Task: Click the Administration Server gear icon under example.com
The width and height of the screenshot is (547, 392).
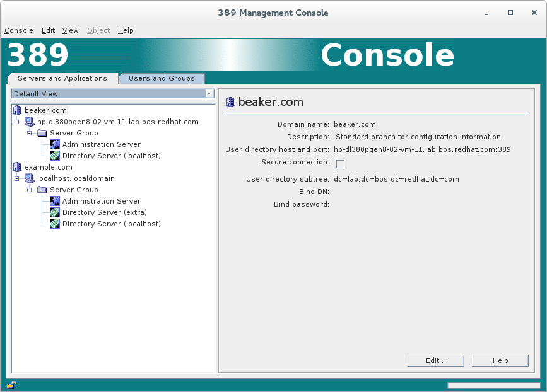Action: [55, 201]
